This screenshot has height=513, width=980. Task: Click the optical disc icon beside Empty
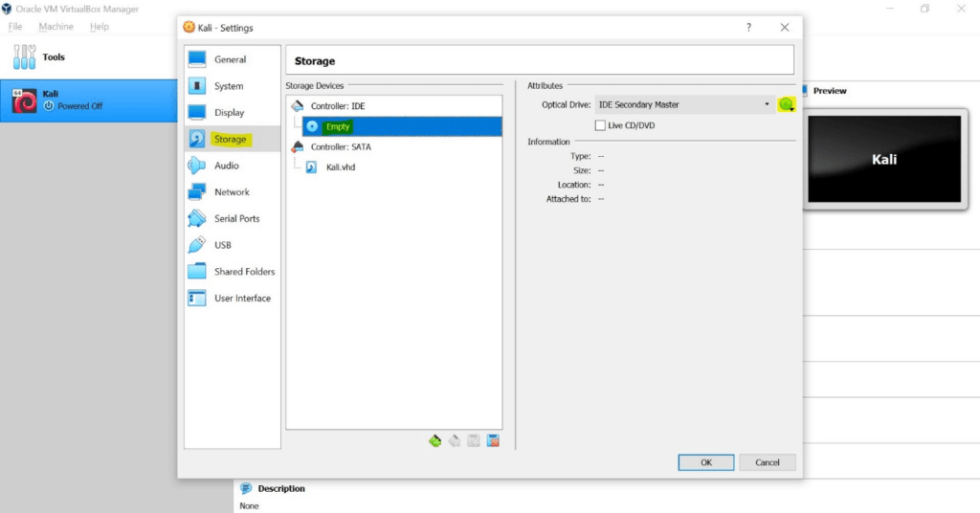coord(312,126)
